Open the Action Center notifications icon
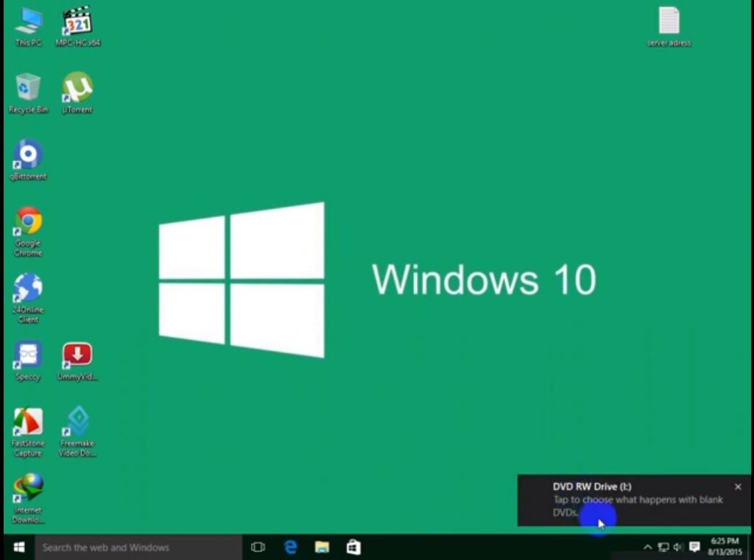 tap(694, 547)
